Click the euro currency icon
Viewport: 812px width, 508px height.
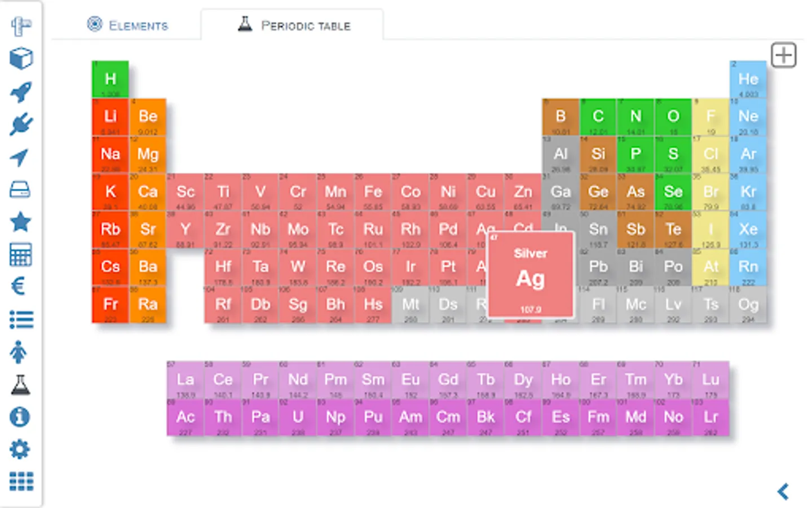19,287
